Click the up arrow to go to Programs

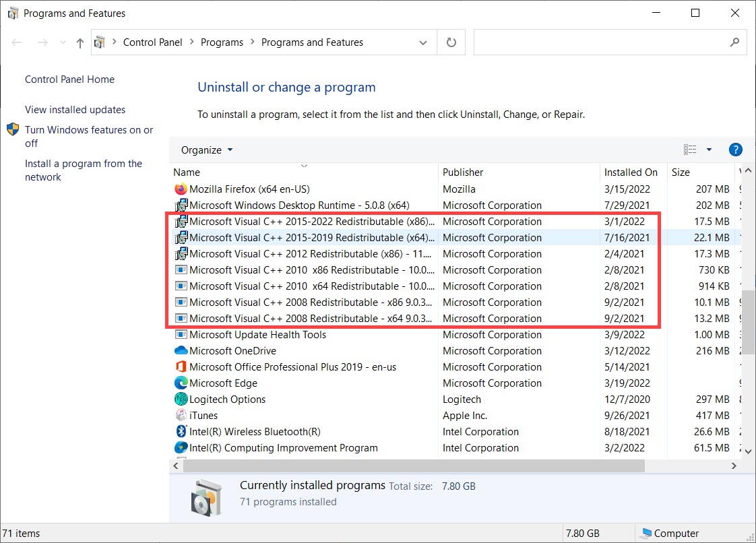coord(79,42)
